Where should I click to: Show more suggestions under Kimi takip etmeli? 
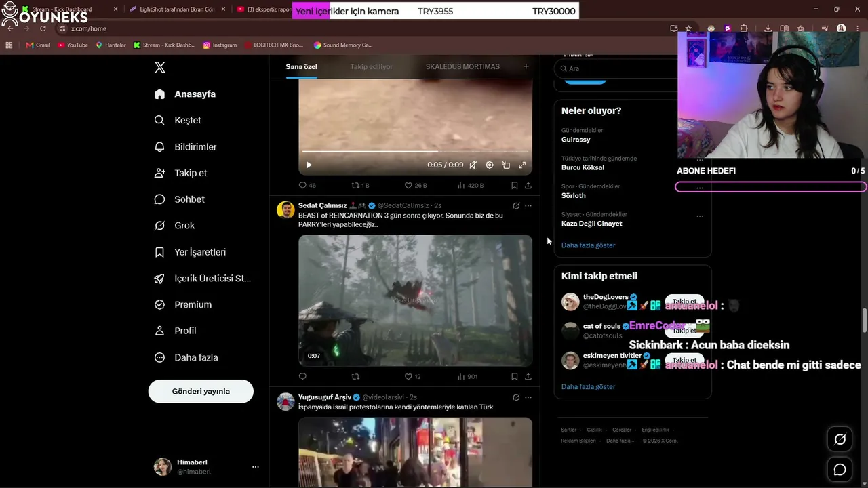coord(589,387)
